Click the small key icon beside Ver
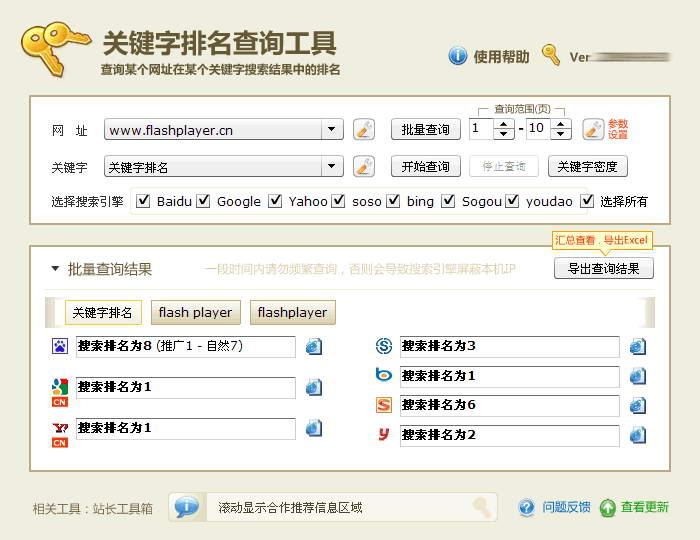 click(x=551, y=55)
